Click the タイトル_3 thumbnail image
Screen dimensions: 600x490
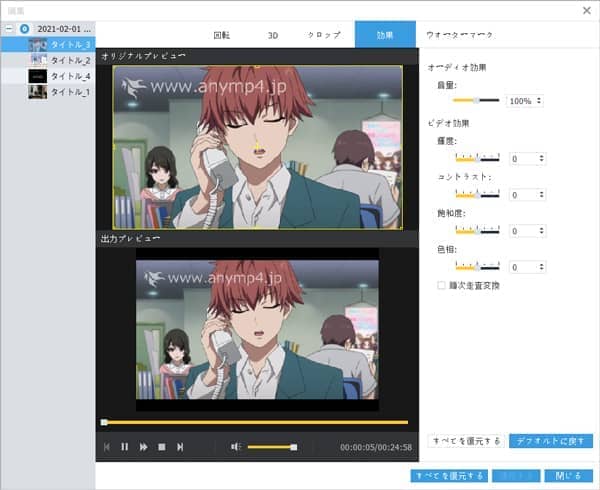click(x=38, y=45)
